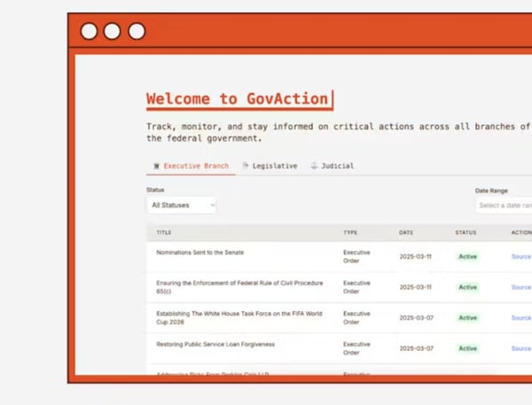Click the Legislative tab icon
532x405 pixels.
click(246, 166)
